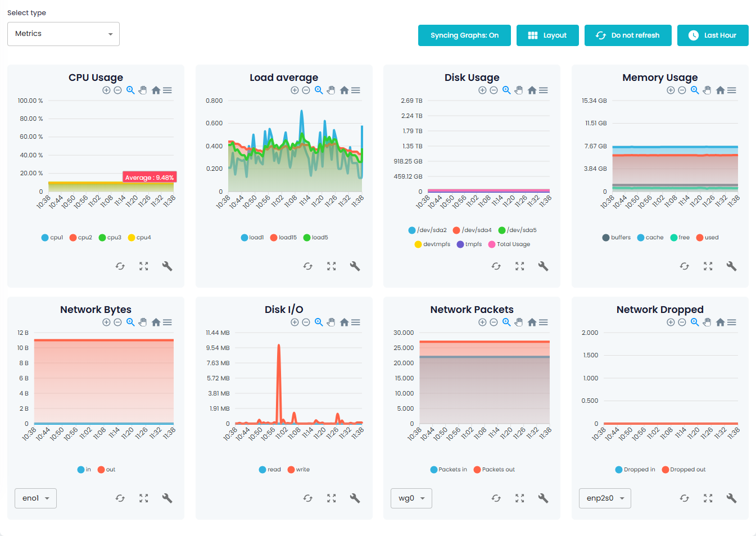The height and width of the screenshot is (536, 756).
Task: Zoom in on the CPU Usage chart
Action: tap(106, 90)
